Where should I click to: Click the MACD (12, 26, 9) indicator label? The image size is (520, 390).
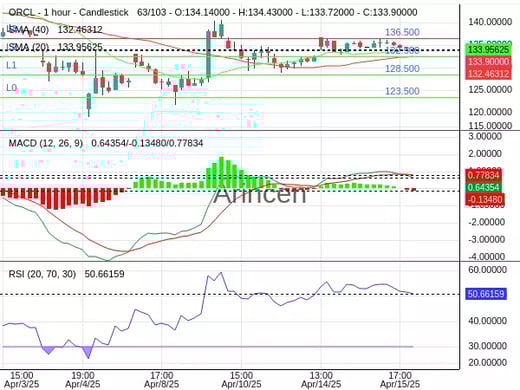click(46, 143)
